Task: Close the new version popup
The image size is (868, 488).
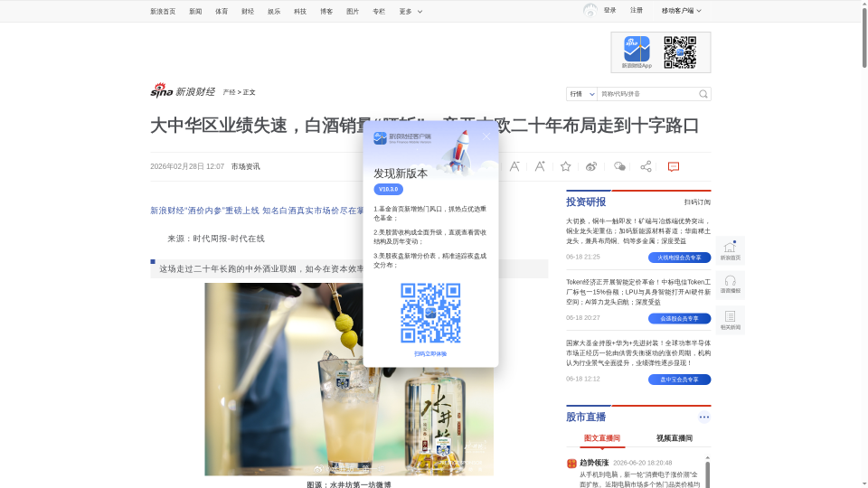Action: tap(486, 136)
